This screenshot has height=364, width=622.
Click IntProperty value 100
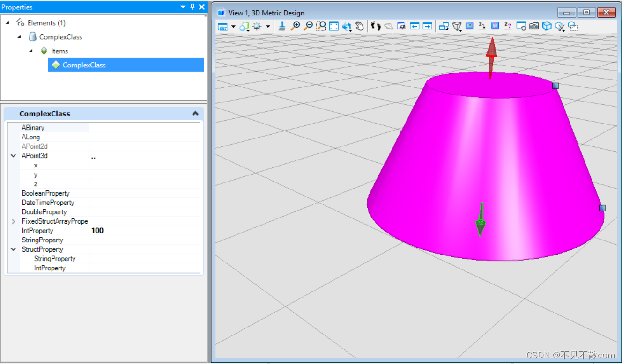point(97,231)
